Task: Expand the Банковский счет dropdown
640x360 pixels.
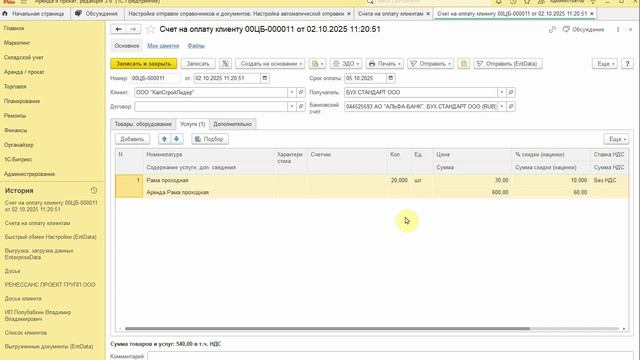Action: 501,107
